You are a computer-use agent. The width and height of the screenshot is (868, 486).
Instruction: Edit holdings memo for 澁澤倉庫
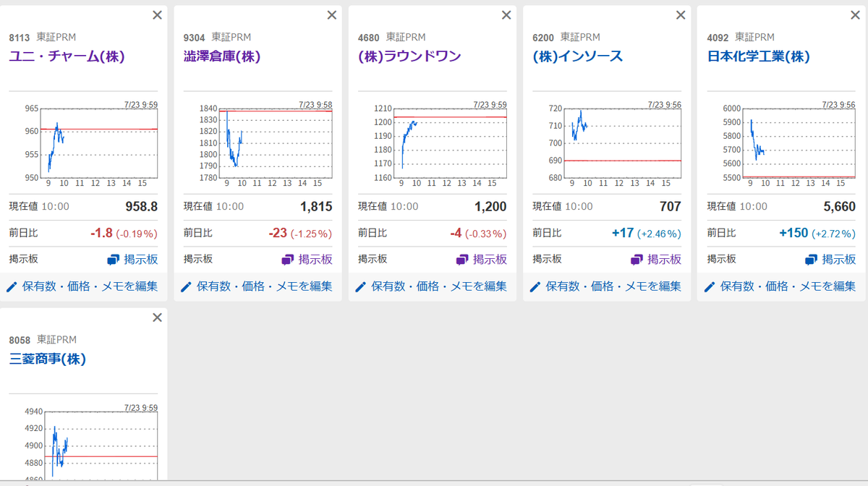point(257,286)
